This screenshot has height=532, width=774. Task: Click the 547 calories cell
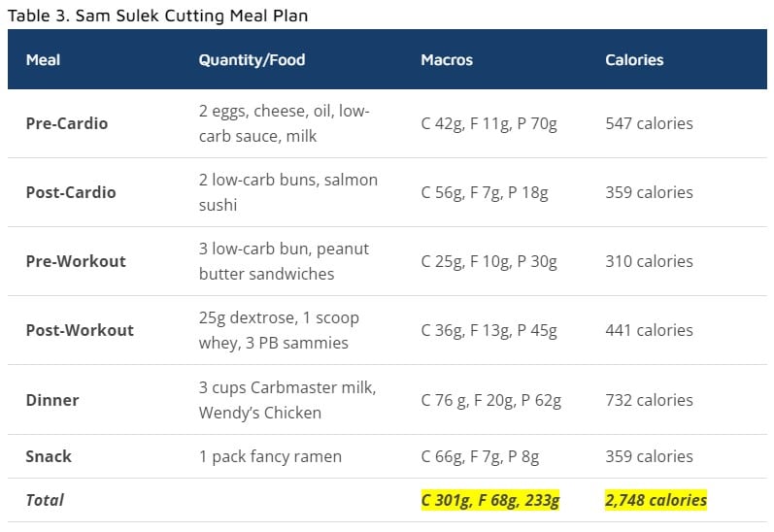[x=649, y=123]
